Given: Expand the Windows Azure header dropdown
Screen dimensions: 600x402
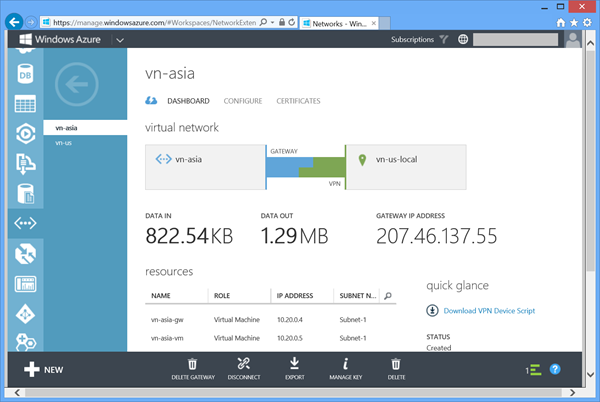Looking at the screenshot, I should click(x=119, y=40).
